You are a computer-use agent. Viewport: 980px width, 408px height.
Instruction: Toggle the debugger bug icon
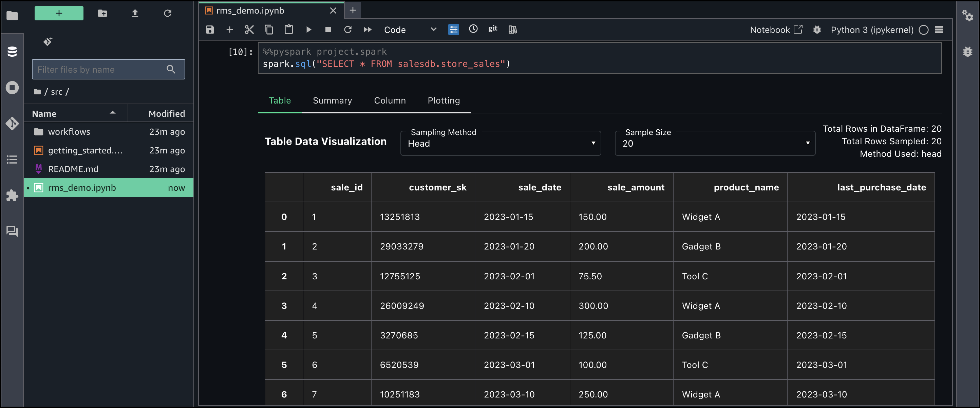[x=817, y=30]
